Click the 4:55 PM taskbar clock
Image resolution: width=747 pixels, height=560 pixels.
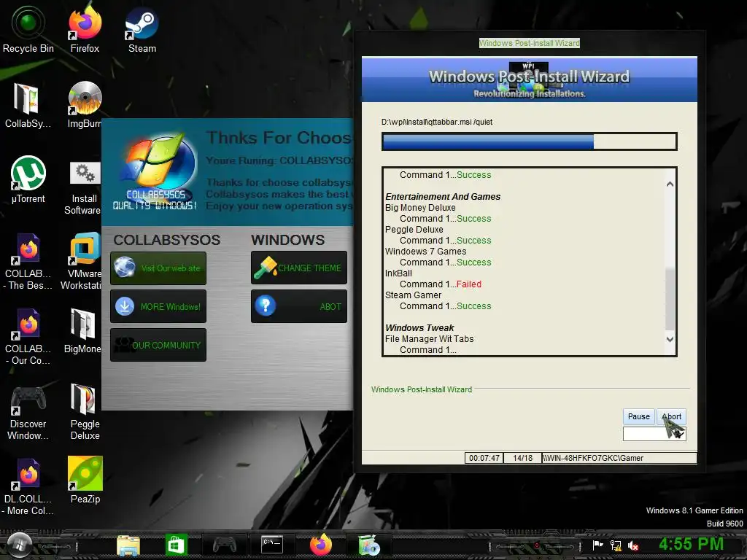[x=692, y=544]
